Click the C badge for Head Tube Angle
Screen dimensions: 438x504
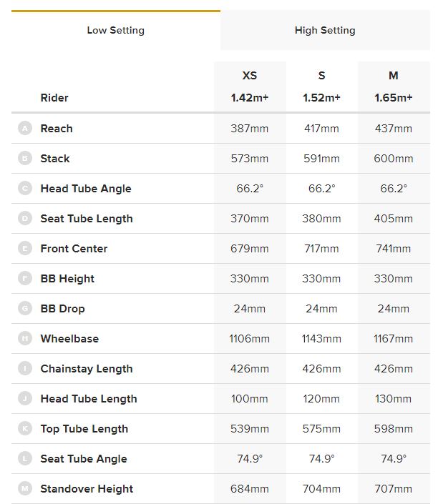click(25, 189)
